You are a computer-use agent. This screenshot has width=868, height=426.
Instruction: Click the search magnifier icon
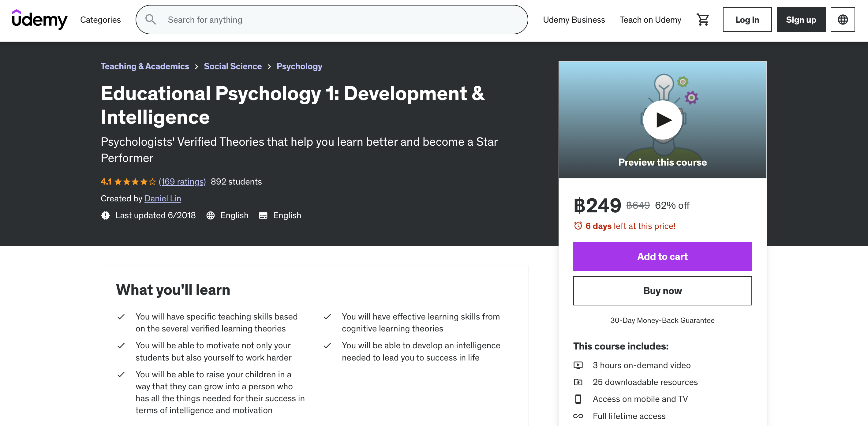(x=151, y=20)
